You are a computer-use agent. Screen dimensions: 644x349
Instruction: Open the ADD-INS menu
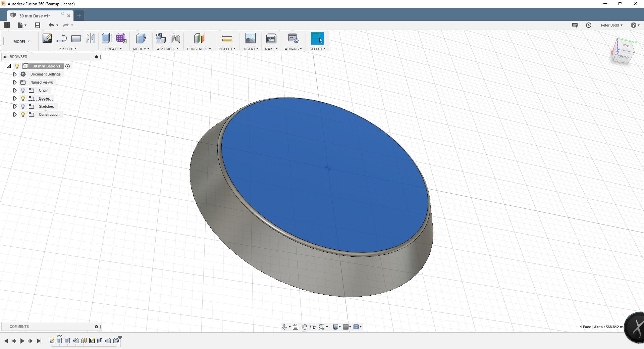293,49
